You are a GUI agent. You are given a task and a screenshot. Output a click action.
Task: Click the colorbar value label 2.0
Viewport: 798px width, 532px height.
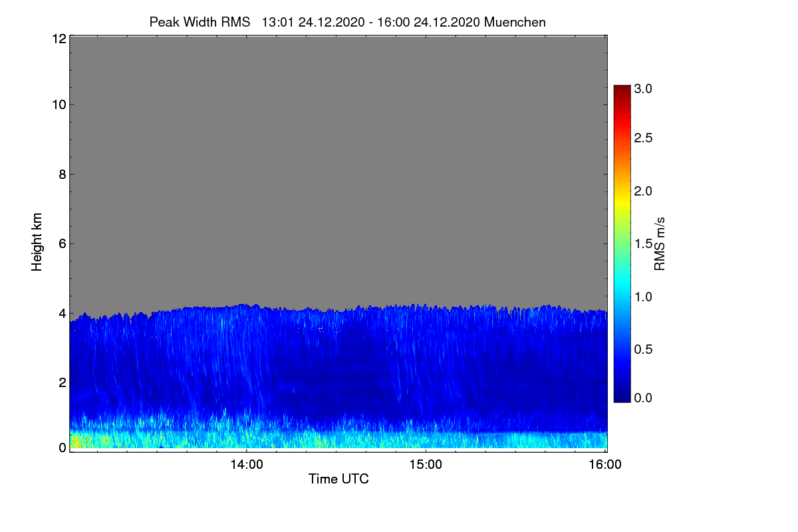coord(643,191)
